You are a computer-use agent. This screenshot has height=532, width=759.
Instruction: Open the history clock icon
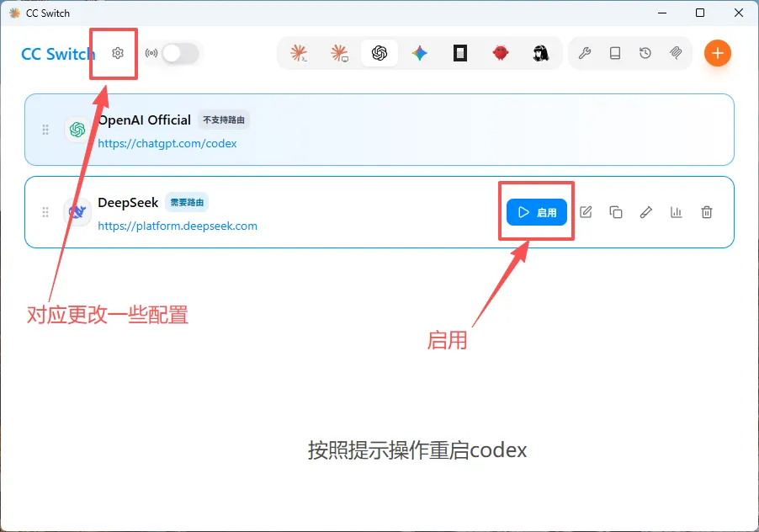pos(645,53)
